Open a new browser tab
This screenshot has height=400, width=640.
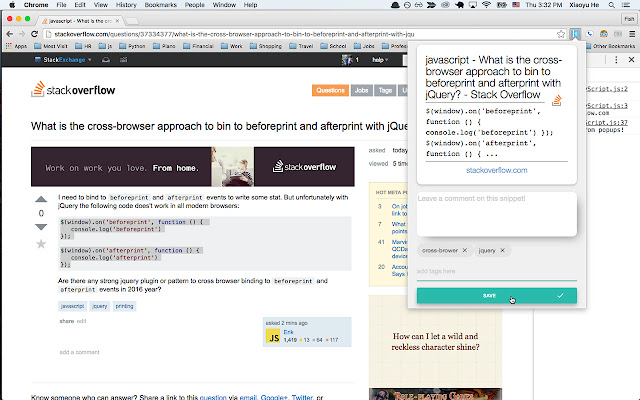[132, 20]
